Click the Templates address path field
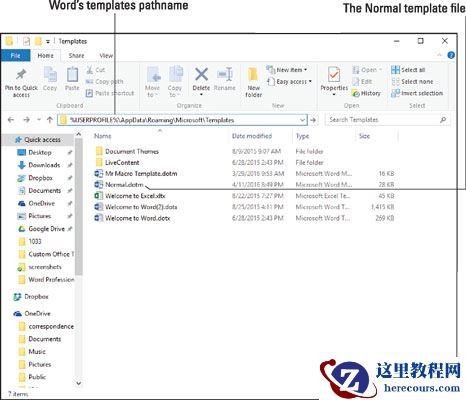The height and width of the screenshot is (400, 466). click(x=182, y=120)
